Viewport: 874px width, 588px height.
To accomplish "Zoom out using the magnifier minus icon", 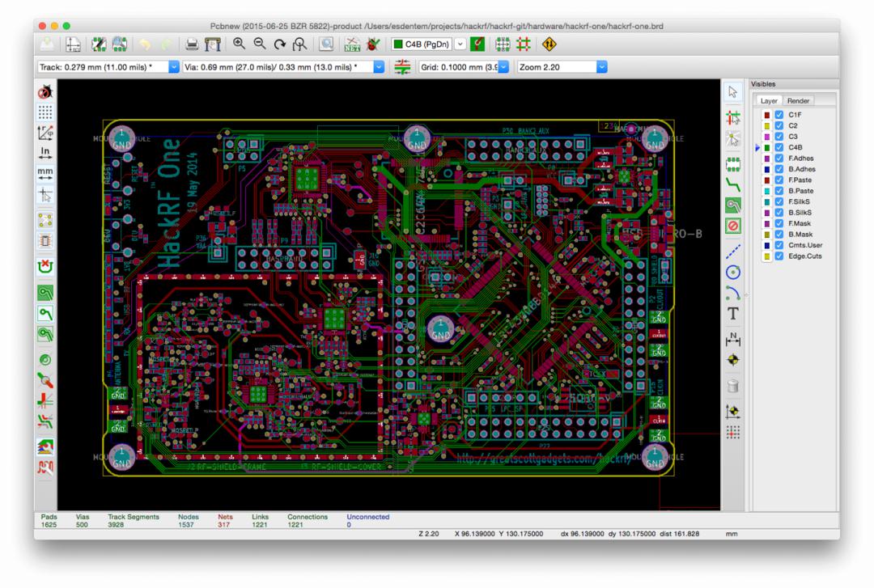I will tap(260, 44).
